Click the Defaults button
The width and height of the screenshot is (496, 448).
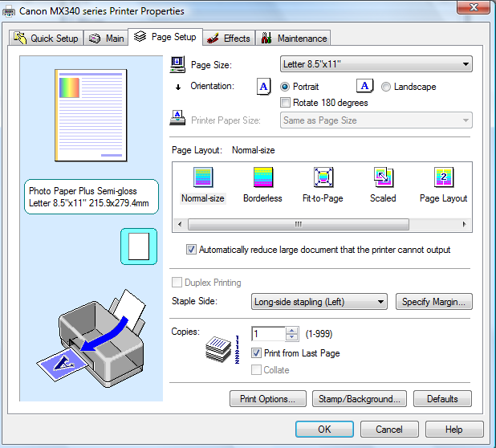(x=442, y=399)
